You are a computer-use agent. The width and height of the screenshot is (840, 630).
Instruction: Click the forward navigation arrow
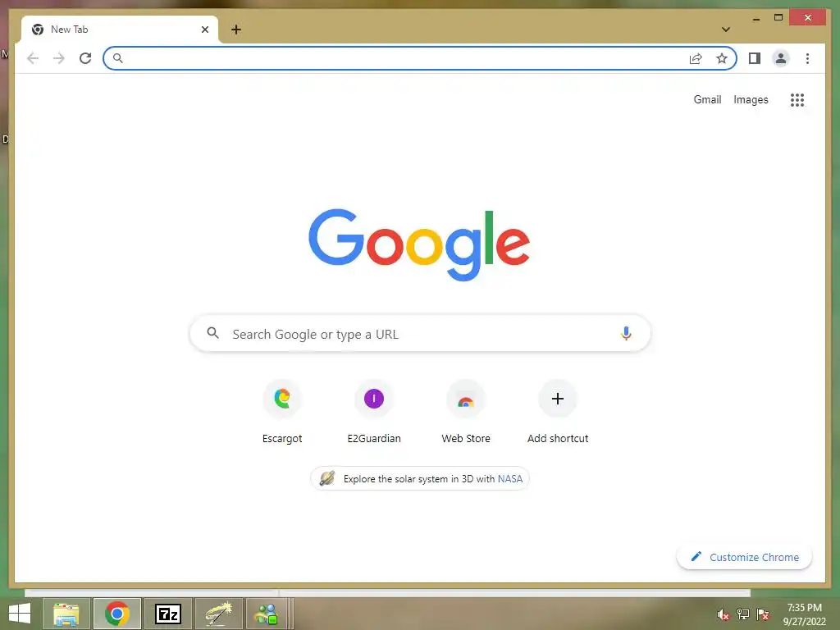(x=59, y=58)
